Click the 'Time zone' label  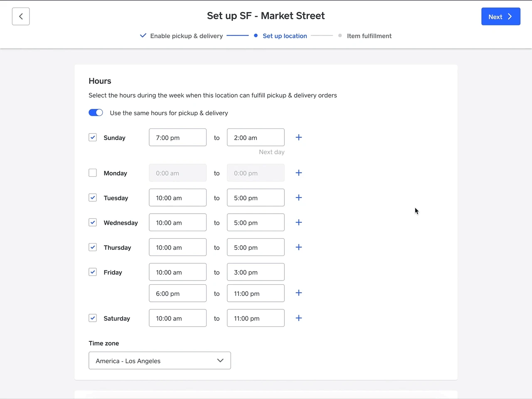point(104,343)
